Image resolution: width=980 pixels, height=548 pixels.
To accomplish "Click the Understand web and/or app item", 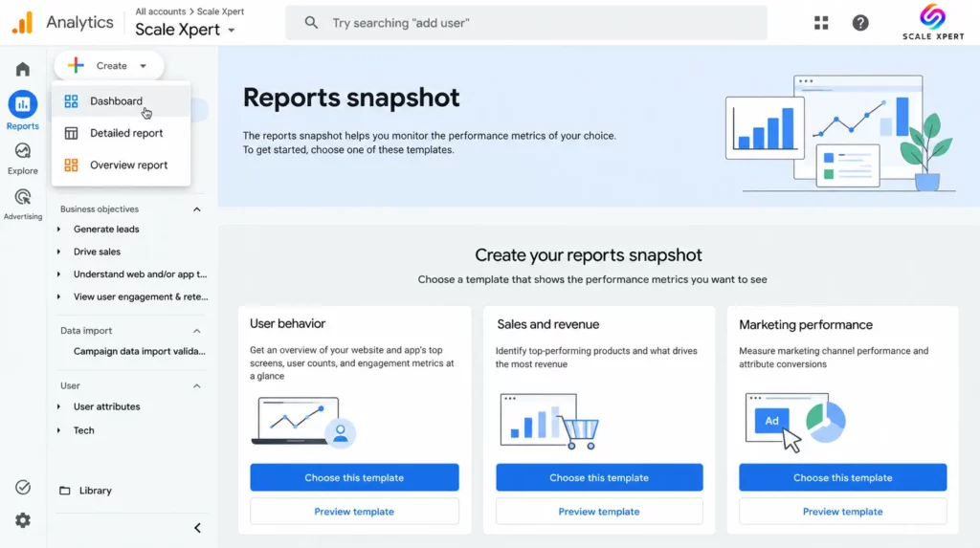I will click(x=140, y=274).
